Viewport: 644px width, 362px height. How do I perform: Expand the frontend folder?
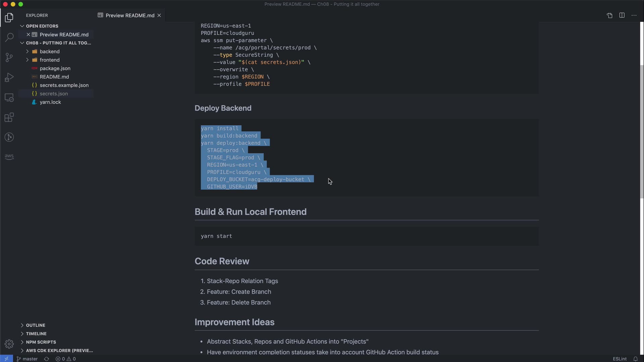coord(49,60)
